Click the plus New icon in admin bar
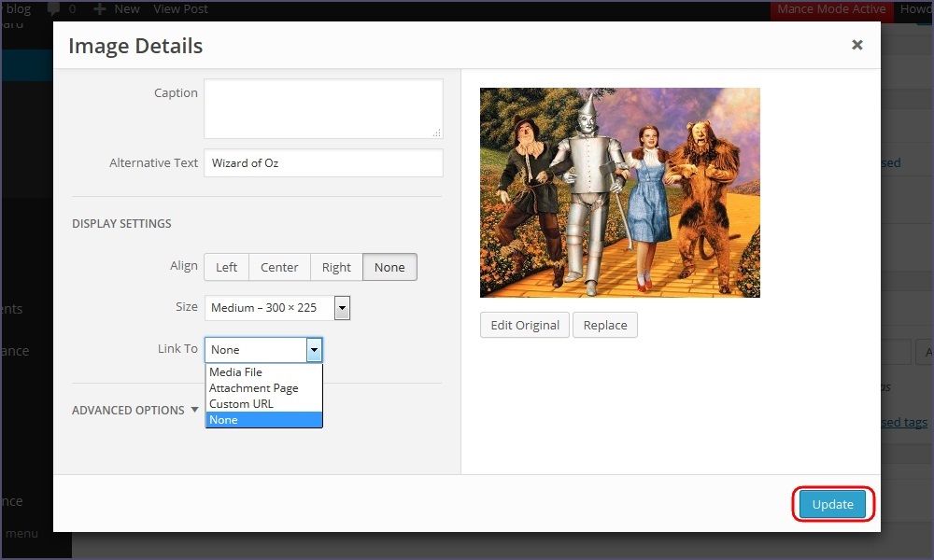This screenshot has height=560, width=934. [100, 8]
